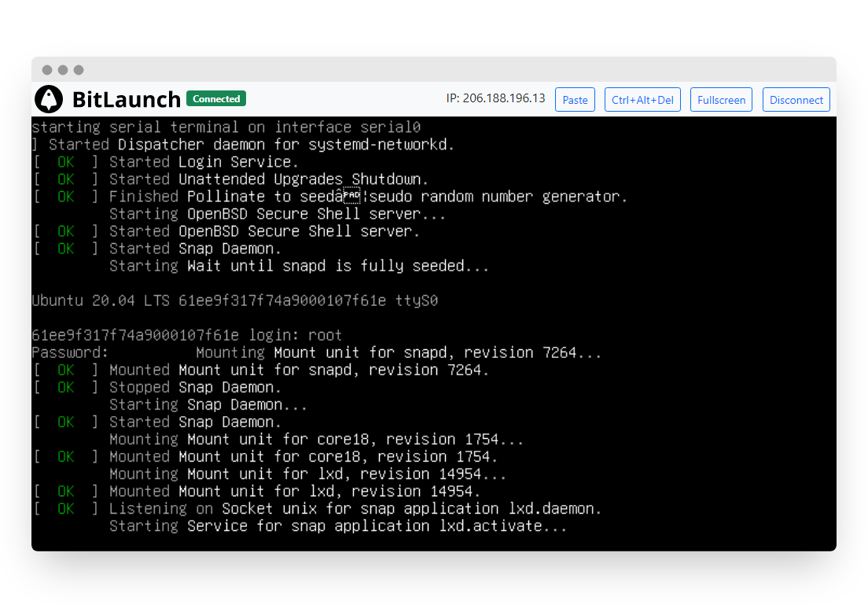Viewport: 868px width, 608px height.
Task: Click 'Mounted Mount unit for core18, revision 1754.'
Action: 266,457
